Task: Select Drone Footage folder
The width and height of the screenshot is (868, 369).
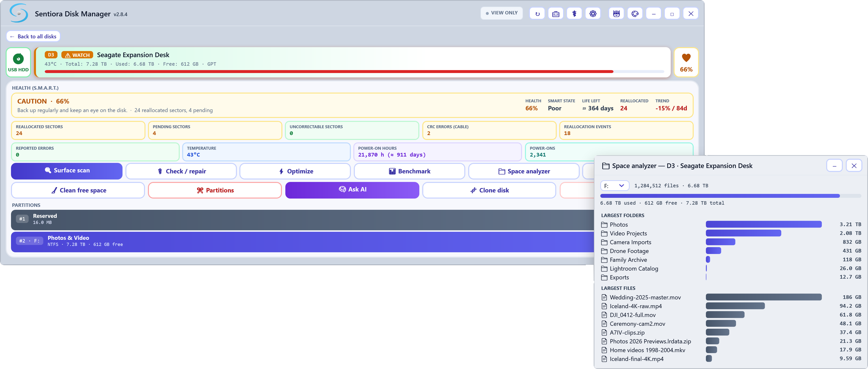Action: [x=731, y=251]
